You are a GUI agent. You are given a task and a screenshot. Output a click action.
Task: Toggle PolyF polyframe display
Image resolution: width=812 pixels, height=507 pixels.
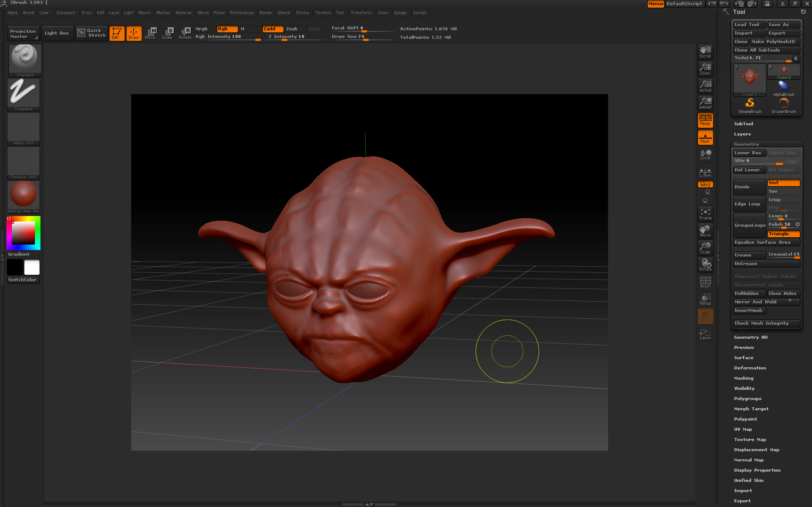click(x=705, y=282)
